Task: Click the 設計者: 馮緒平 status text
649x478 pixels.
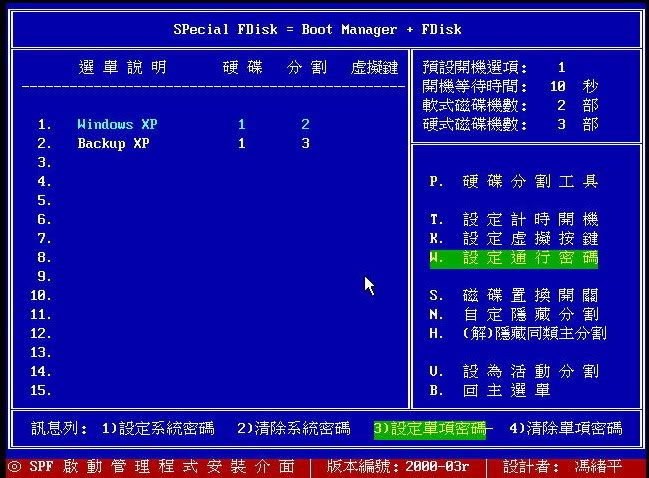Action: [562, 467]
